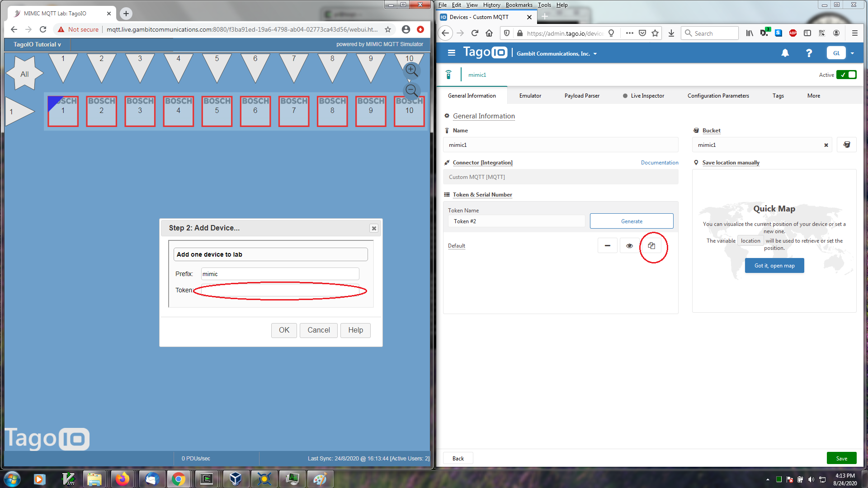Open new tab in Chrome
Viewport: 868px width, 488px height.
click(126, 14)
